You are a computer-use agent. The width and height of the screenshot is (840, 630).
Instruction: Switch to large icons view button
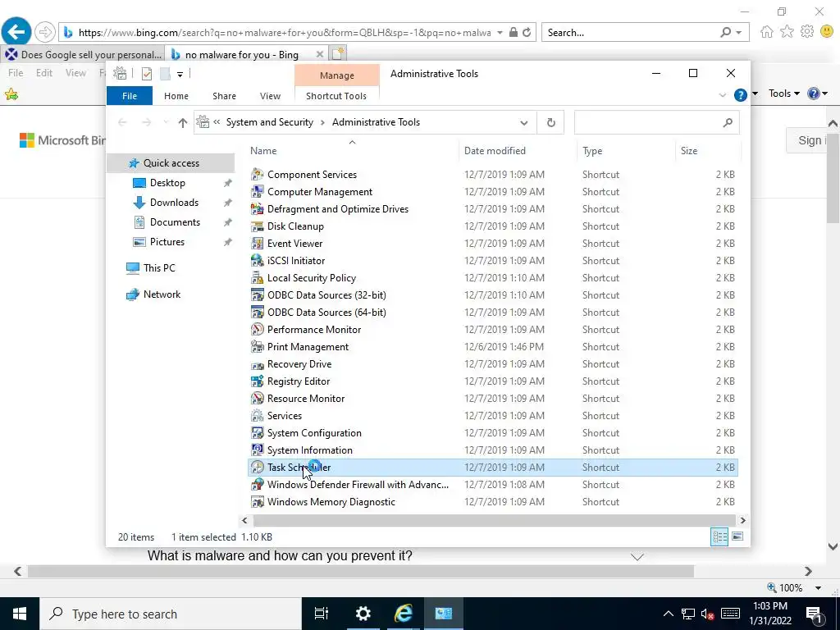coord(737,536)
